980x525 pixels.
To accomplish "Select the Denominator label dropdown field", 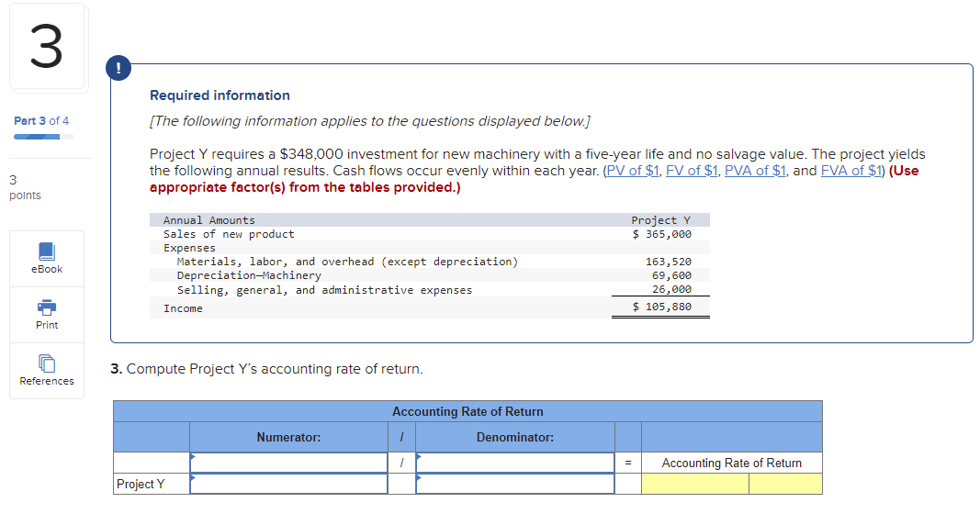I will point(515,463).
